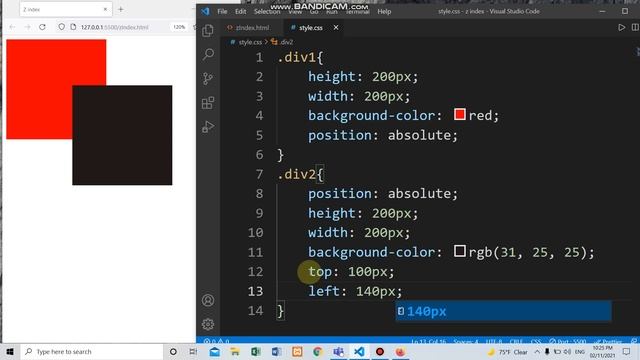Open the File menu
The height and width of the screenshot is (360, 640).
click(222, 11)
